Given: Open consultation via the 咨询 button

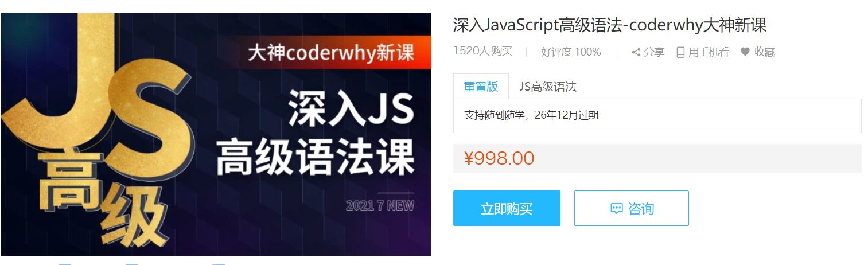Looking at the screenshot, I should coord(632,208).
